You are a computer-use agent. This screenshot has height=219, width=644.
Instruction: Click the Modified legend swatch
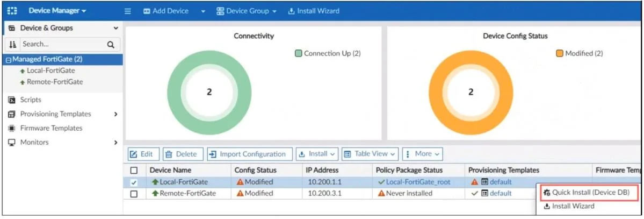(560, 53)
